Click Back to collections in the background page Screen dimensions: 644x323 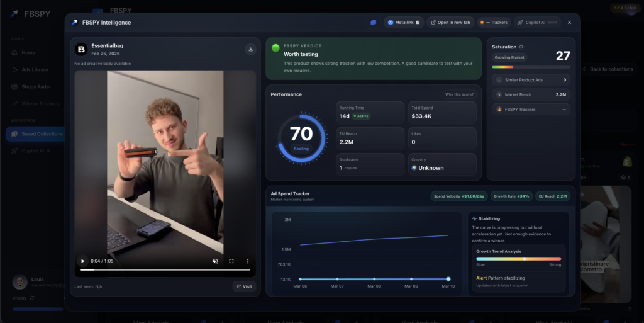click(608, 69)
